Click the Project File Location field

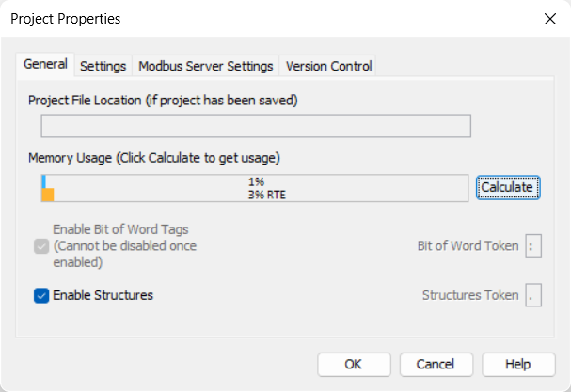pyautogui.click(x=256, y=127)
